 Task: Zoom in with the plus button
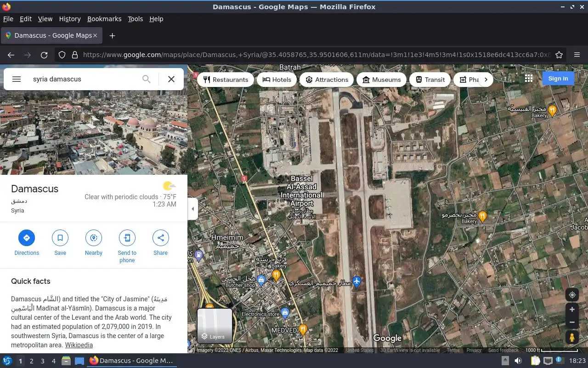point(572,310)
